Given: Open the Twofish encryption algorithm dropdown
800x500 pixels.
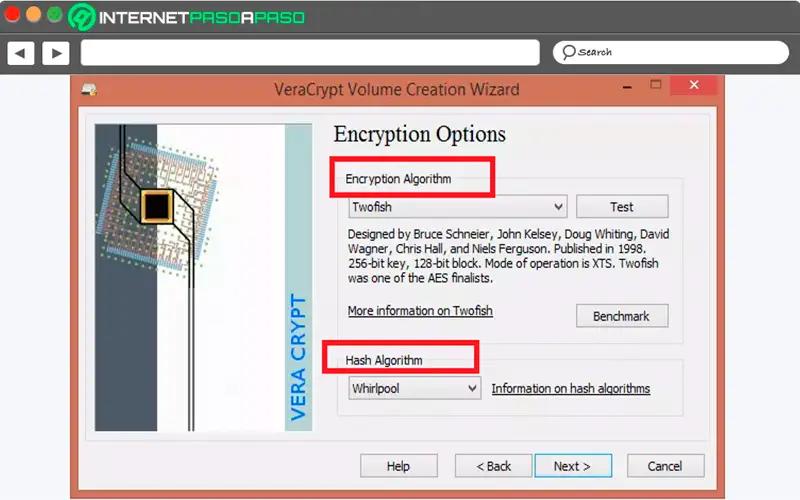Looking at the screenshot, I should [458, 207].
